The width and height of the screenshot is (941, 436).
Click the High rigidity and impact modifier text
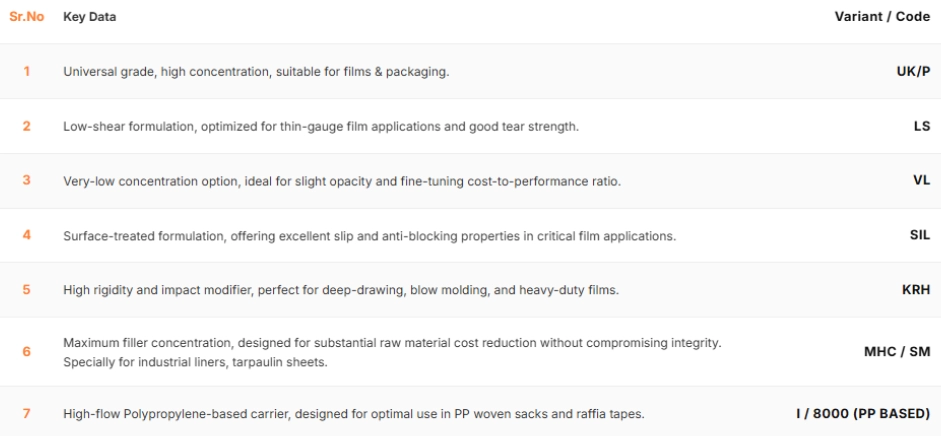(341, 290)
